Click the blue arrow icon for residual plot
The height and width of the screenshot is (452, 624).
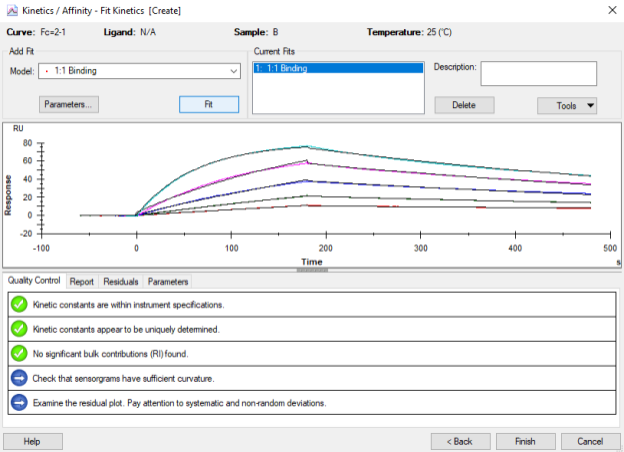click(18, 402)
